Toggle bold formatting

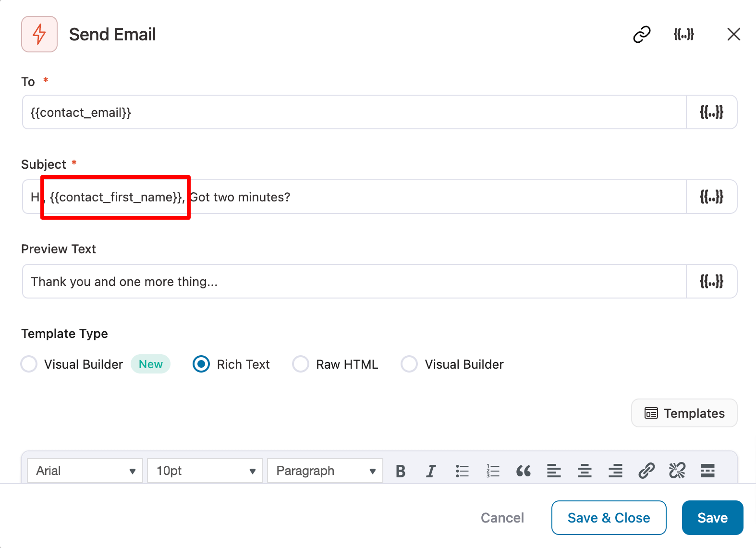(x=401, y=471)
